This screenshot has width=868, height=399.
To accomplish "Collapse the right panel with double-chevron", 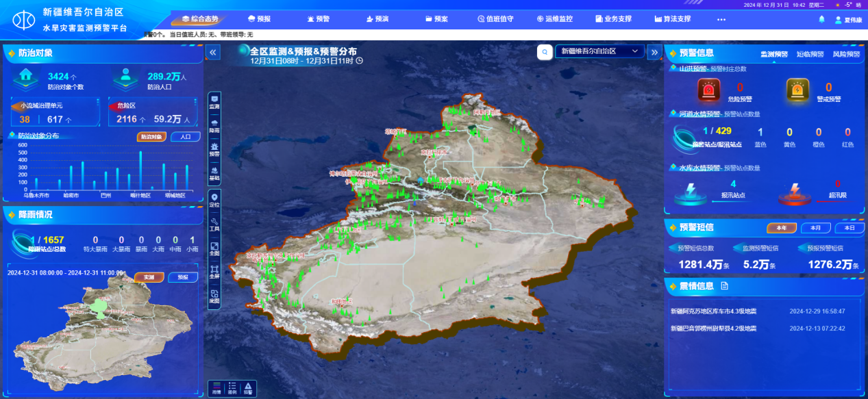I will [x=654, y=52].
